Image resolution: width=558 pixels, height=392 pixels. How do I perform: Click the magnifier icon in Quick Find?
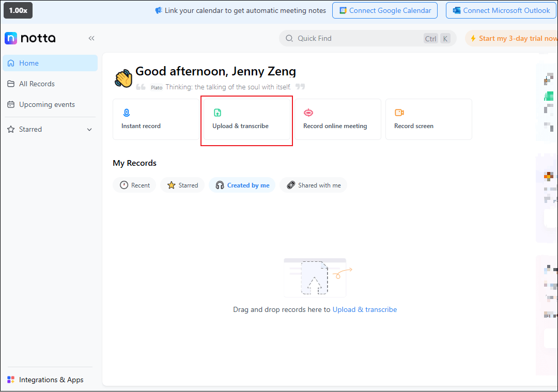pyautogui.click(x=289, y=38)
